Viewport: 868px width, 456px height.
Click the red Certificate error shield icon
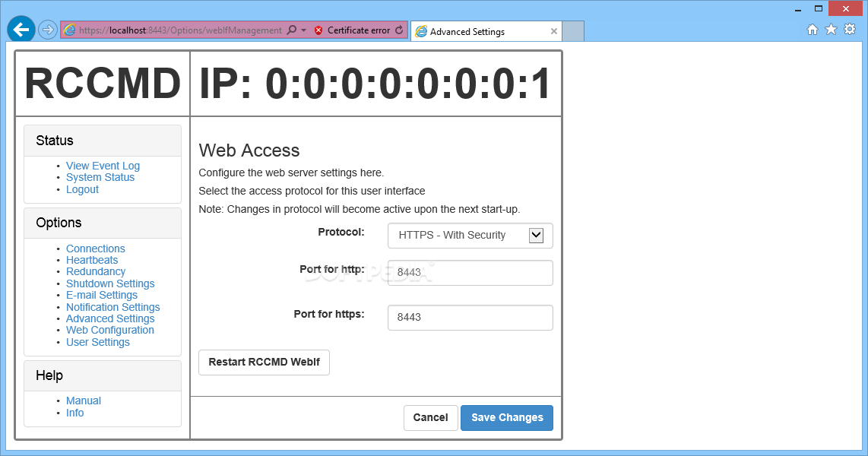[318, 30]
